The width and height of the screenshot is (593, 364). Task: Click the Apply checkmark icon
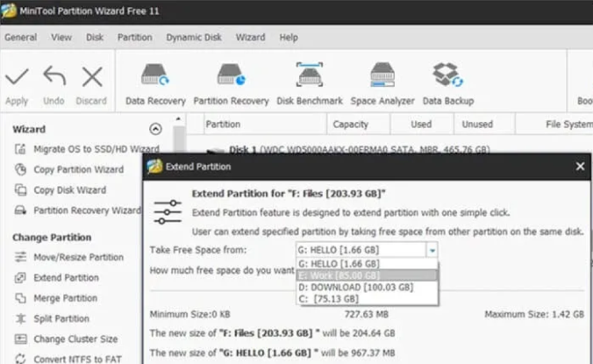point(17,76)
